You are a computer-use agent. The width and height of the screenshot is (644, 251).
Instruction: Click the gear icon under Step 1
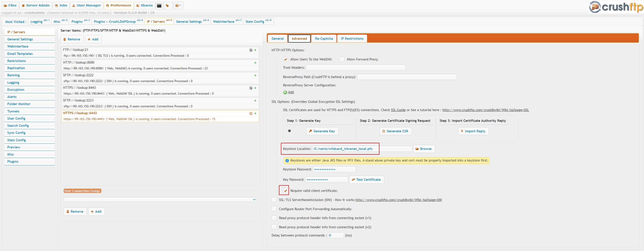(289, 131)
